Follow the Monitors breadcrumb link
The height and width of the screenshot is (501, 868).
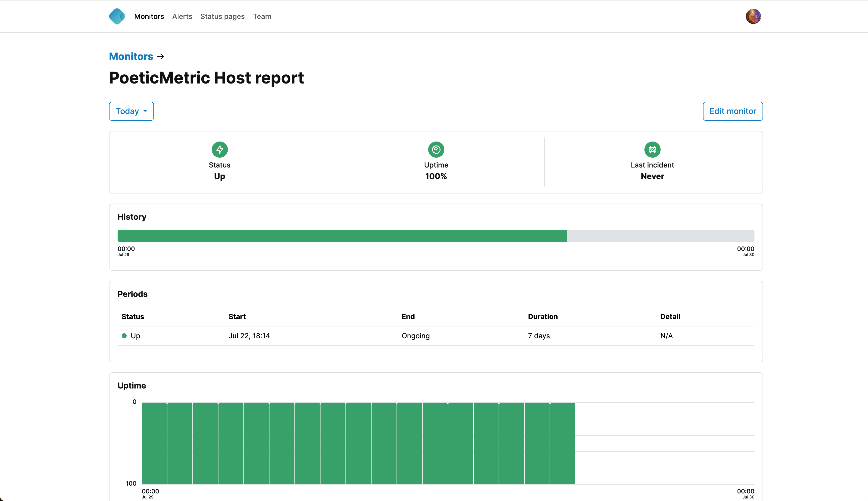click(x=131, y=57)
